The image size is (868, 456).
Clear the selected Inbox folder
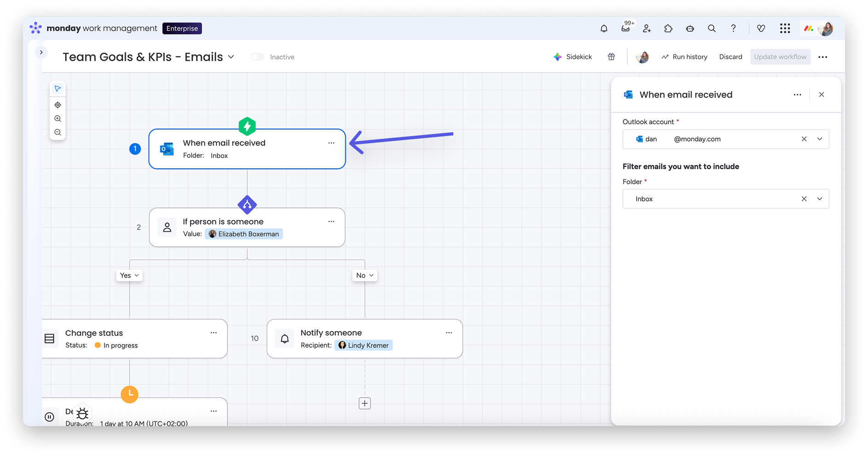point(804,199)
